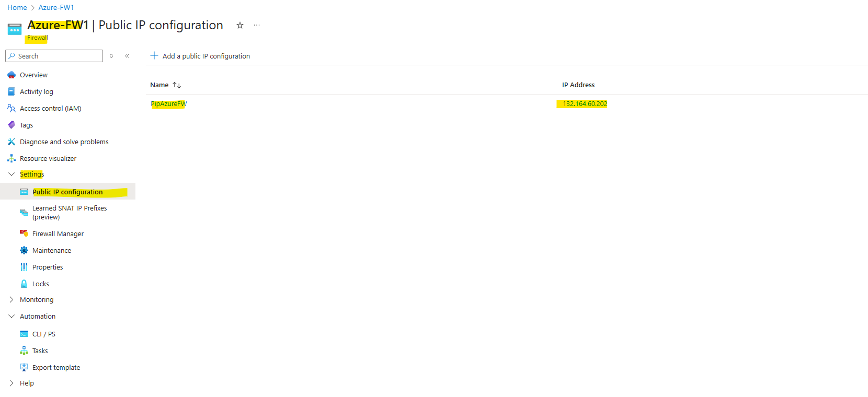Click the purple Tags icon
The image size is (868, 397).
12,125
